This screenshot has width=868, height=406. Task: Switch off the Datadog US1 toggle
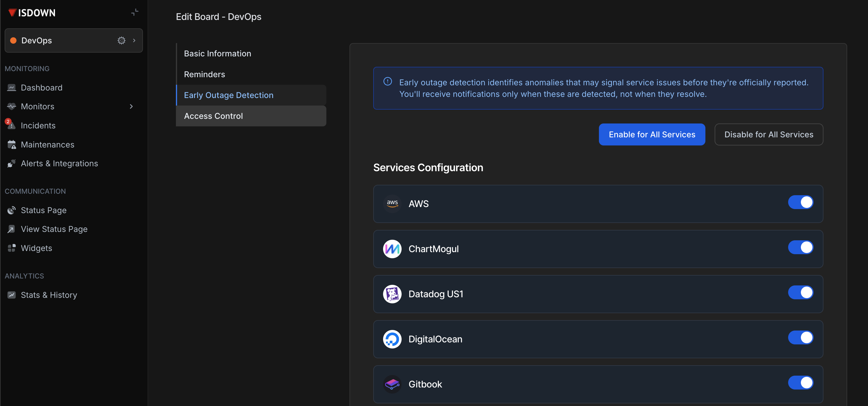(800, 293)
